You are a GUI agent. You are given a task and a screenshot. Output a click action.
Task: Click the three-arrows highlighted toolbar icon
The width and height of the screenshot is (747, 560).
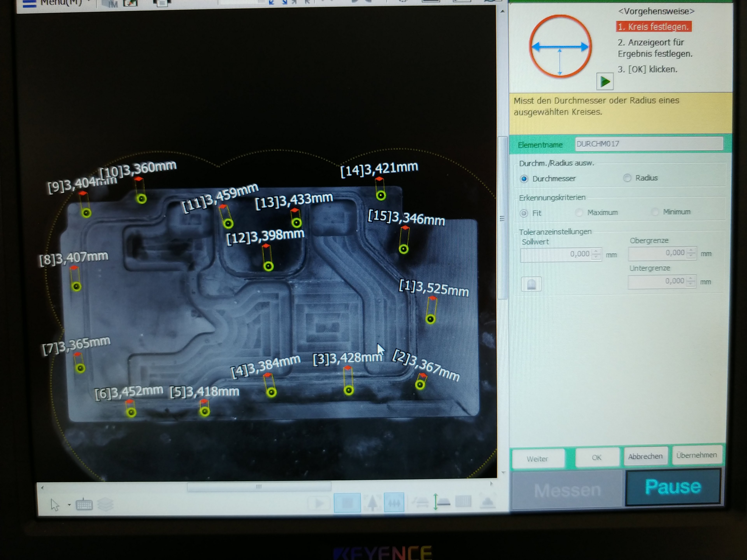(x=394, y=503)
